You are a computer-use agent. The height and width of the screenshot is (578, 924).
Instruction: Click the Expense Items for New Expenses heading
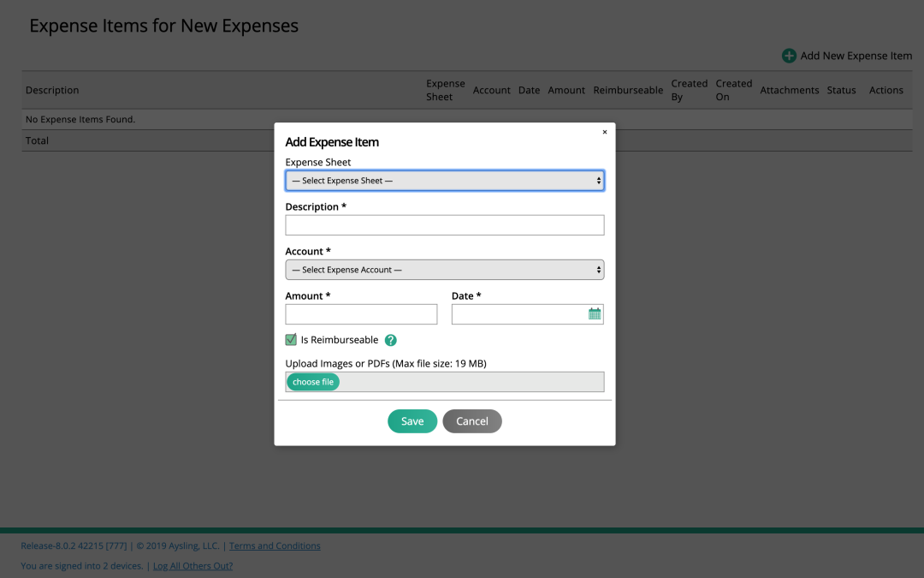[163, 26]
